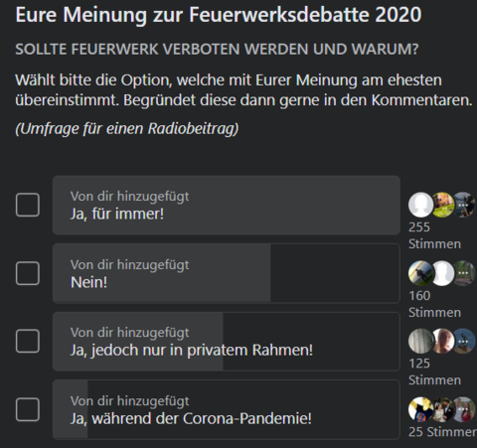Click the first voter avatar for 'Ja, für immer!'
The width and height of the screenshot is (477, 448).
tap(421, 205)
